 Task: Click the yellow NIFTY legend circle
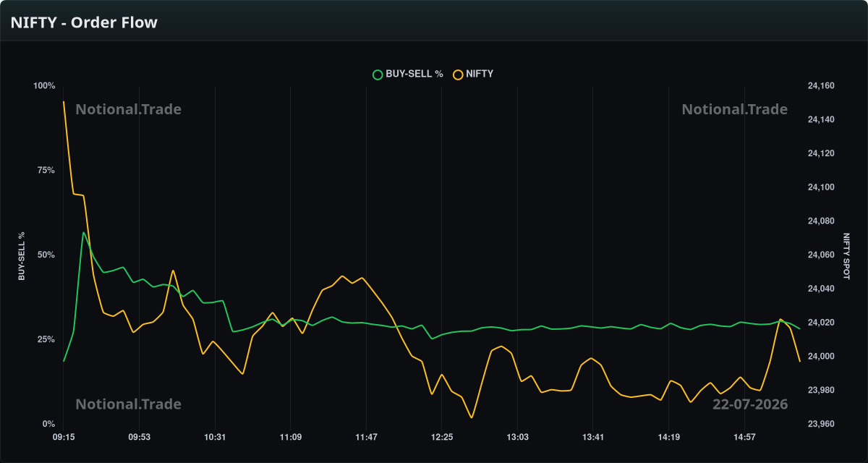[x=457, y=74]
